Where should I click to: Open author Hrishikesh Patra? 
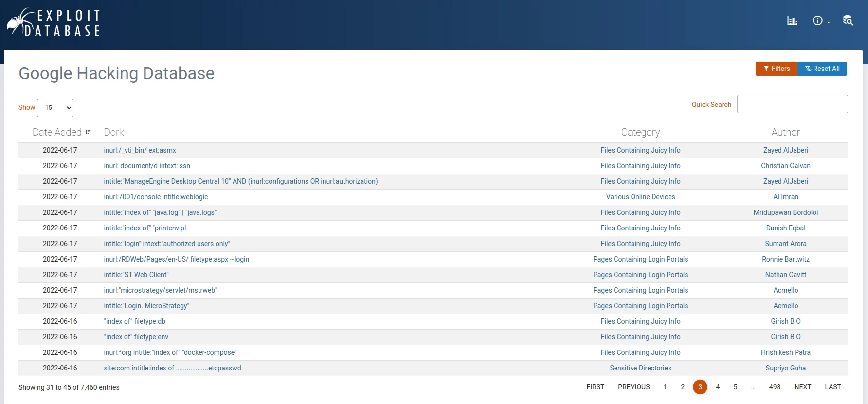(x=785, y=352)
